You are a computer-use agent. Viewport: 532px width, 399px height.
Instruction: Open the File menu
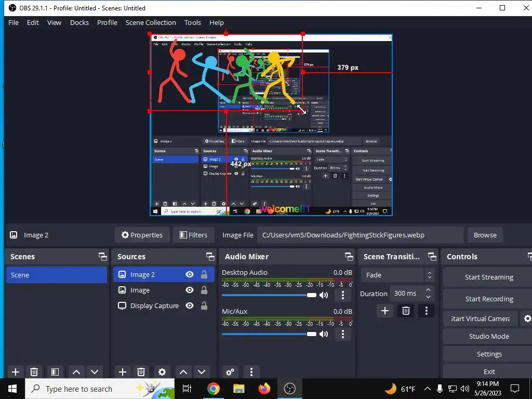point(14,22)
